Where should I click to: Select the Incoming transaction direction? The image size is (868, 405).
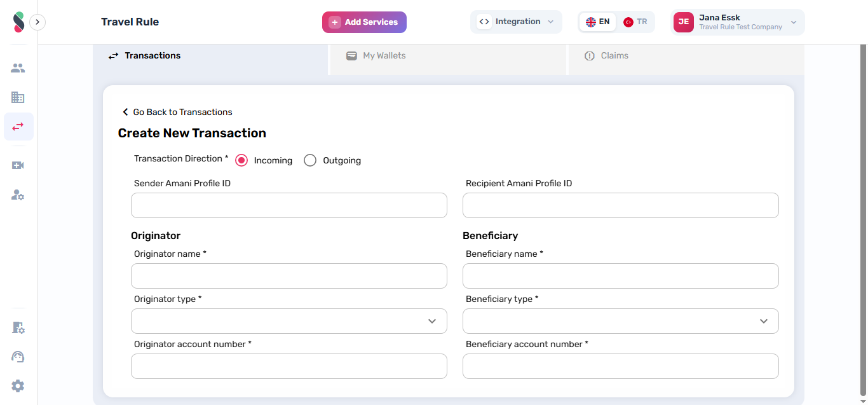(241, 160)
